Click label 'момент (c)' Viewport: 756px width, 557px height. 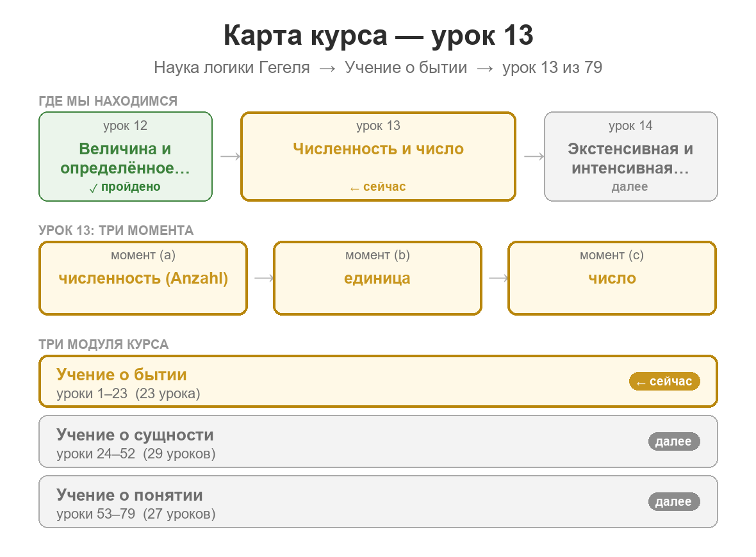point(612,255)
